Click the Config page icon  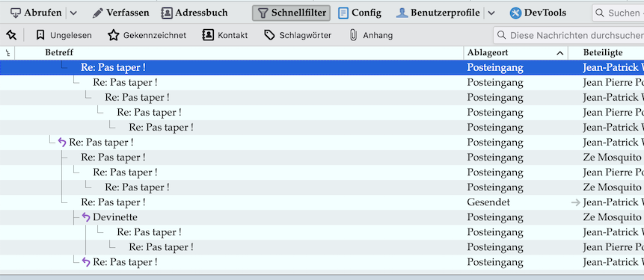[343, 13]
